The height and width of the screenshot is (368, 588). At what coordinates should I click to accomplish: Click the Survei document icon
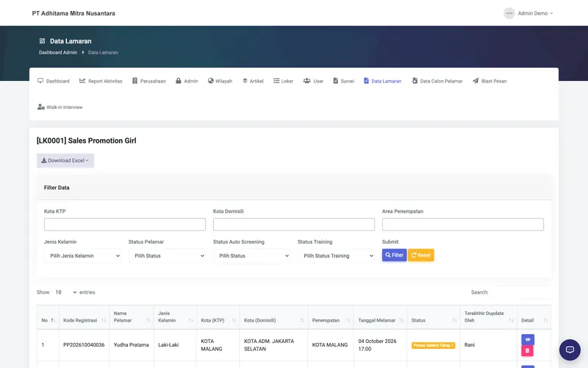point(336,81)
